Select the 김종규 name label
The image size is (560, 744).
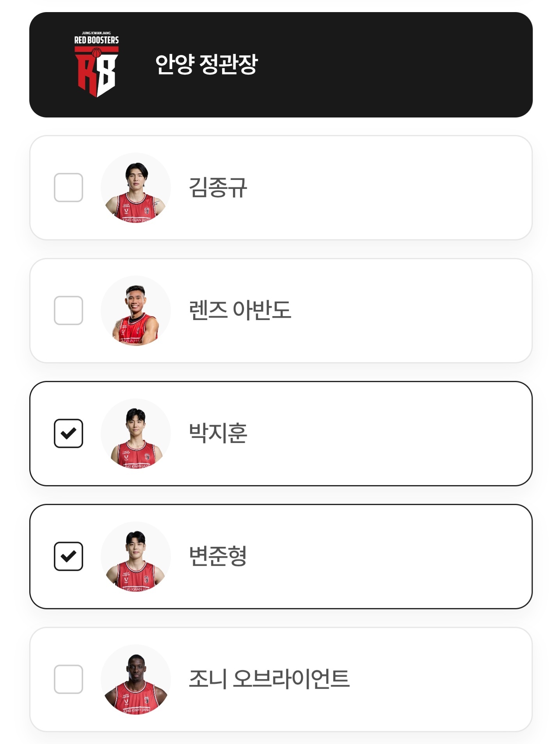(x=218, y=187)
